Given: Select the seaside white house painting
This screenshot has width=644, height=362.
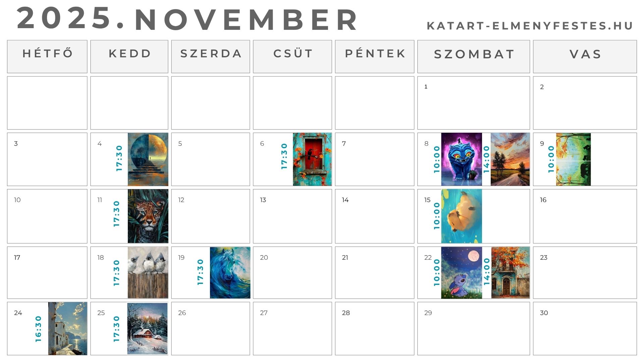Looking at the screenshot, I should click(x=67, y=328).
